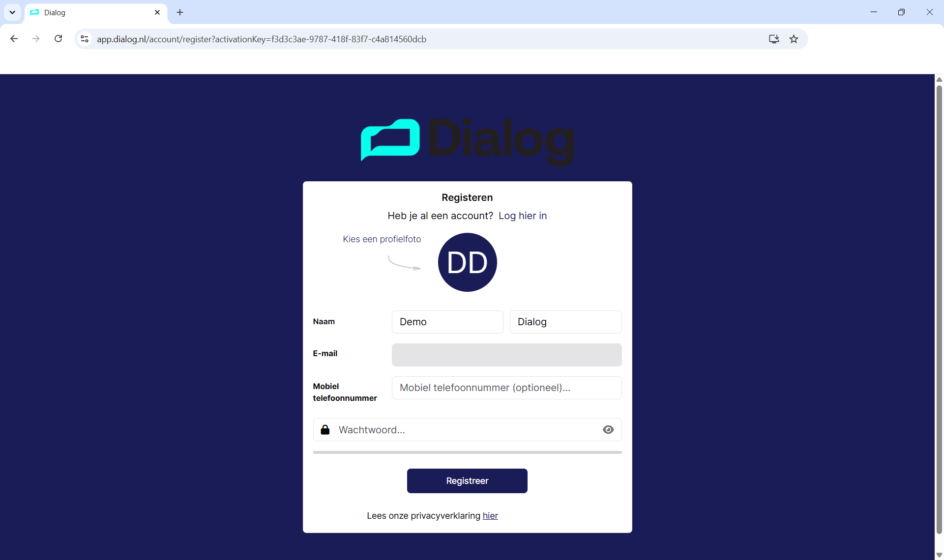
Task: Open site information icon in address bar
Action: 85,39
